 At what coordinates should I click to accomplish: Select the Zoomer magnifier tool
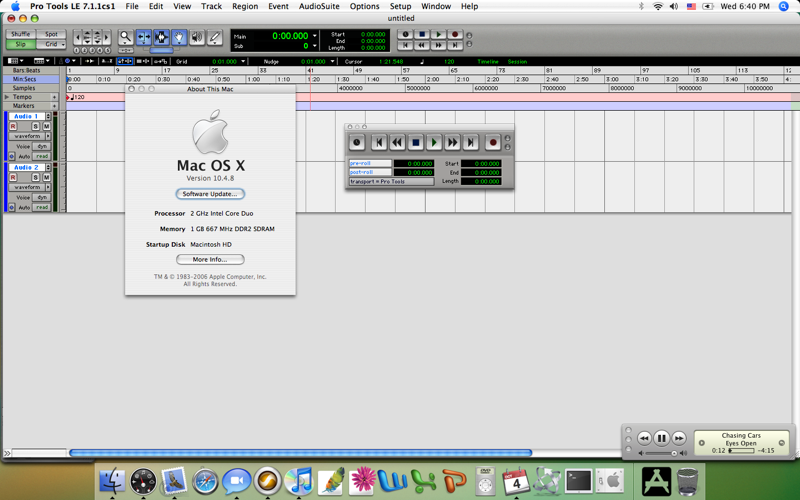coord(126,37)
